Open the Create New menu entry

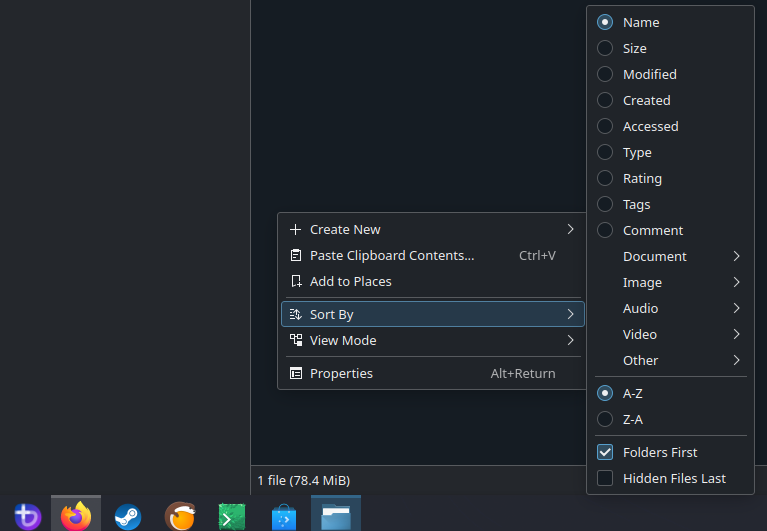pos(433,229)
